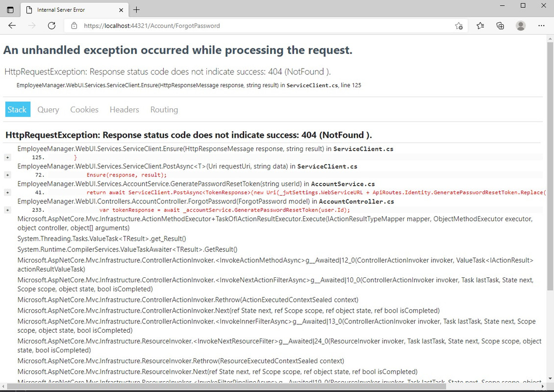Viewport: 554px width, 392px height.
Task: Click the disabled forward navigation arrow
Action: click(32, 25)
